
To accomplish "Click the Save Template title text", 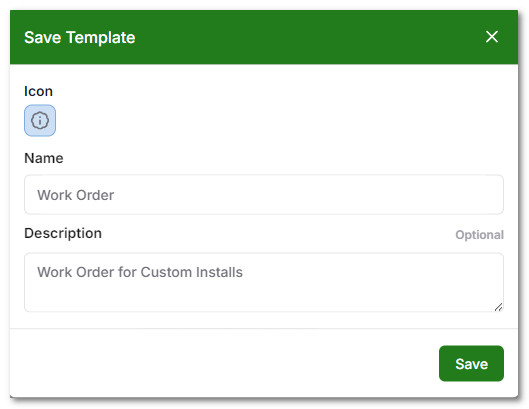I will click(80, 37).
